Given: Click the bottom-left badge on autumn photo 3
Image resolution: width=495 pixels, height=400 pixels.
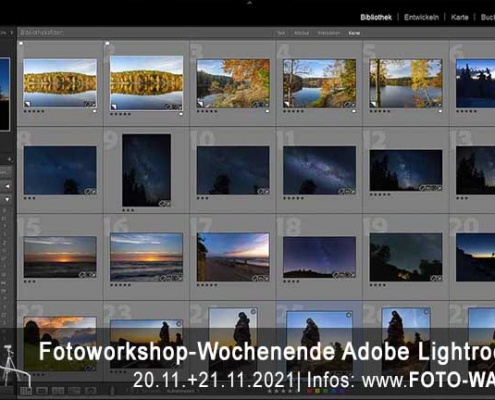Looking at the screenshot, I should (x=200, y=104).
